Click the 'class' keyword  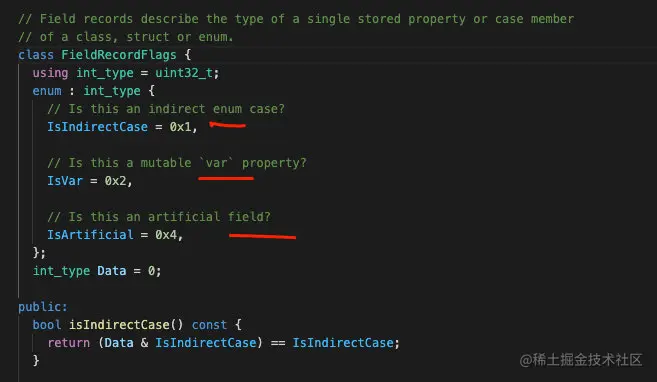36,55
